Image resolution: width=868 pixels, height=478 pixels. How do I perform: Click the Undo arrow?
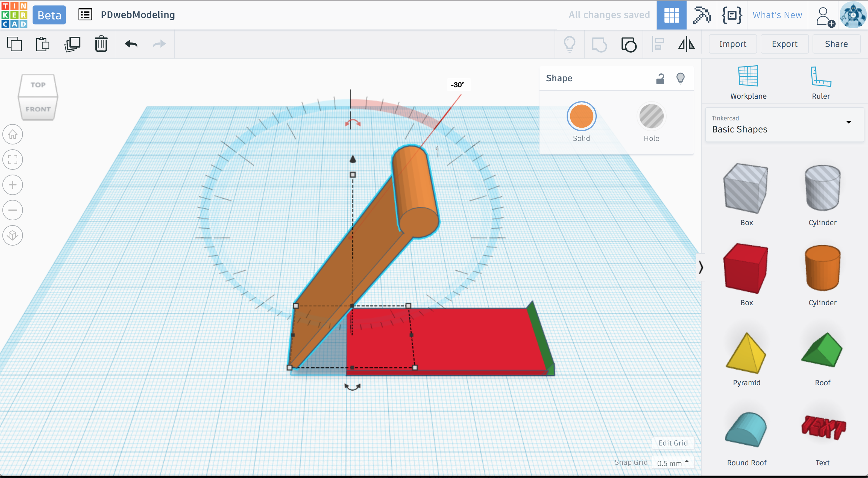tap(131, 44)
